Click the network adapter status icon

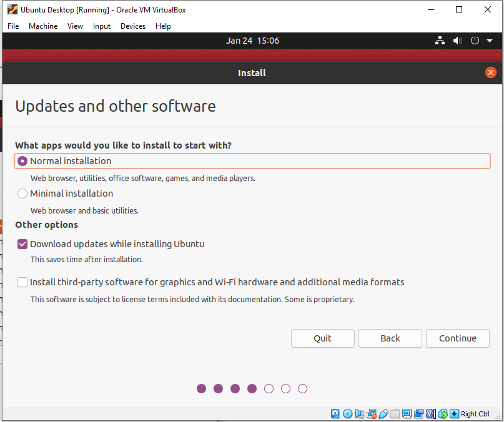click(371, 414)
